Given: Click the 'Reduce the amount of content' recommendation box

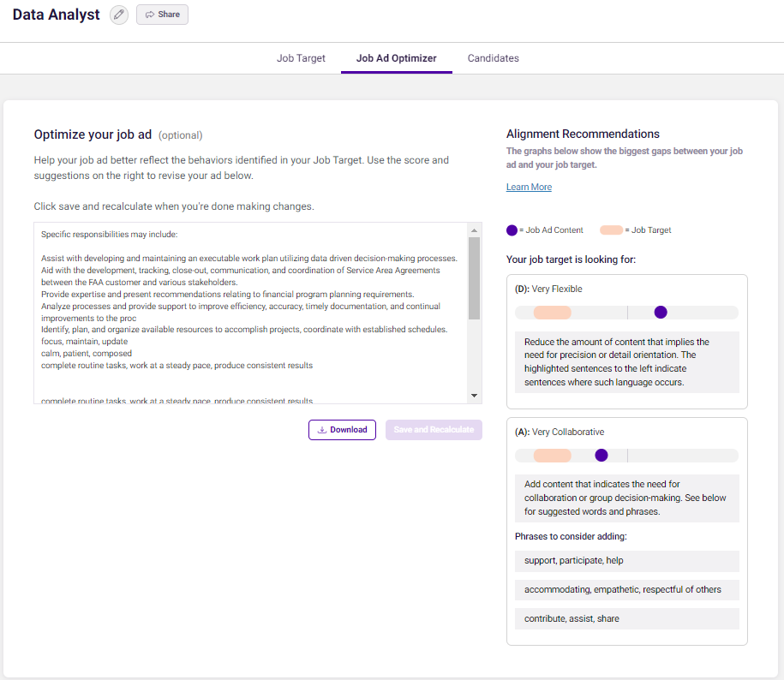Looking at the screenshot, I should [x=627, y=362].
